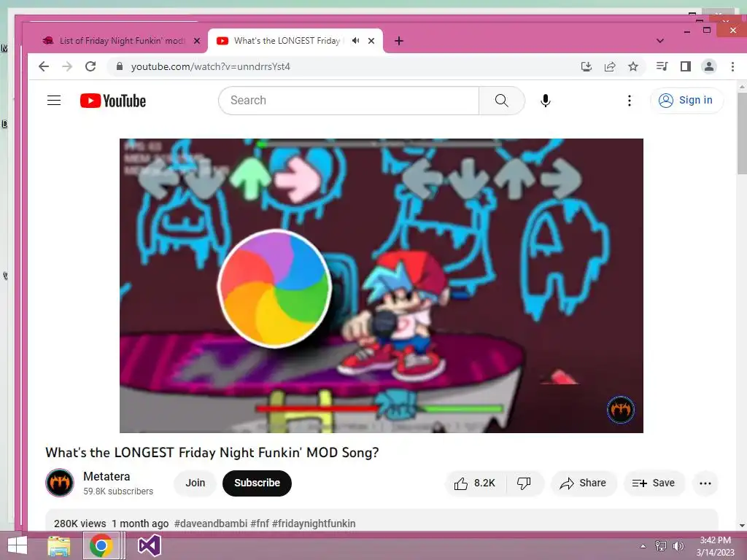The height and width of the screenshot is (560, 747).
Task: Click the install app icon in address bar
Action: pyautogui.click(x=587, y=66)
